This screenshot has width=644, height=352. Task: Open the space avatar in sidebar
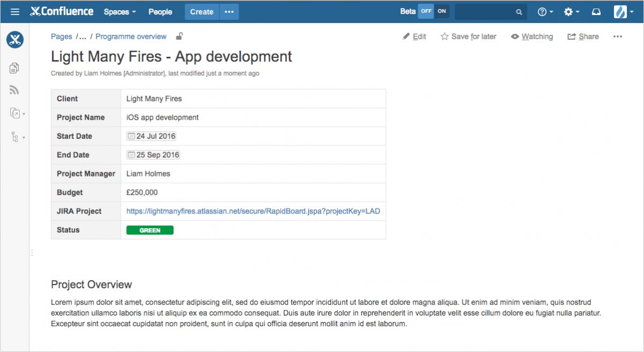15,40
